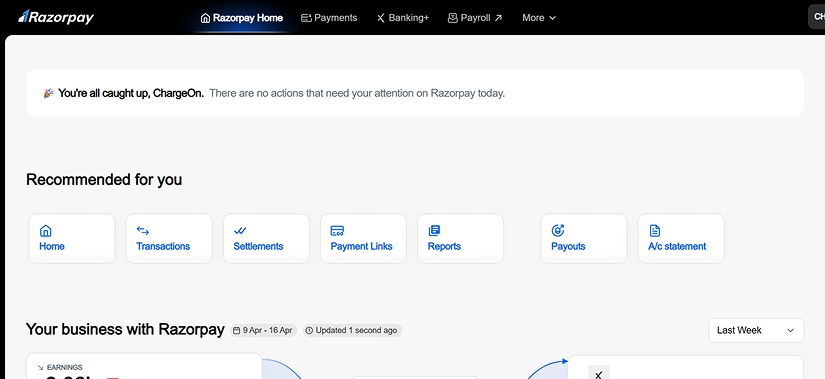This screenshot has height=379, width=825.
Task: Click the calendar icon in date chip
Action: [237, 331]
